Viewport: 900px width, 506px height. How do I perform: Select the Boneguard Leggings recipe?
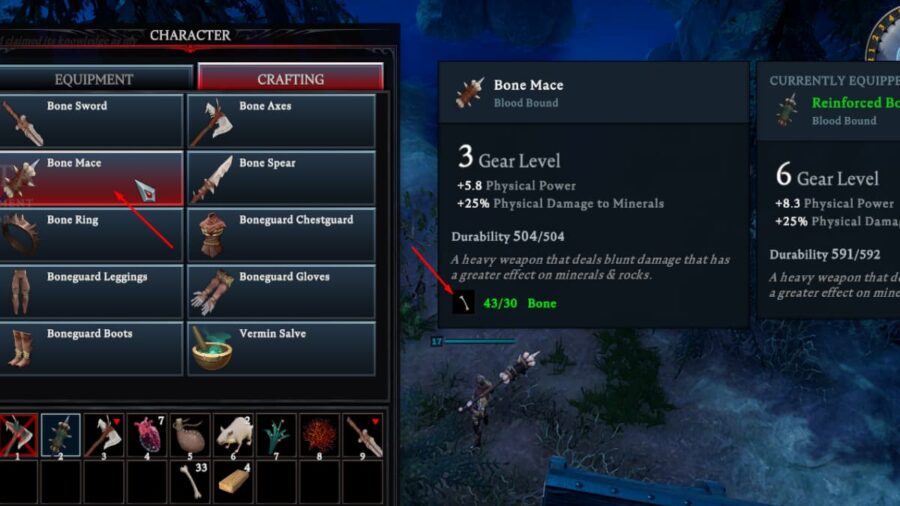point(91,291)
